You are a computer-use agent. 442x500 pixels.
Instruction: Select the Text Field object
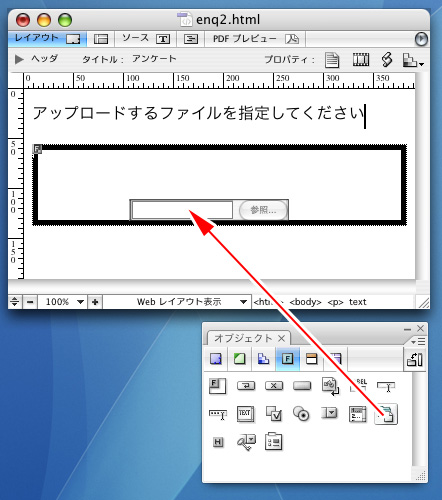(x=386, y=386)
